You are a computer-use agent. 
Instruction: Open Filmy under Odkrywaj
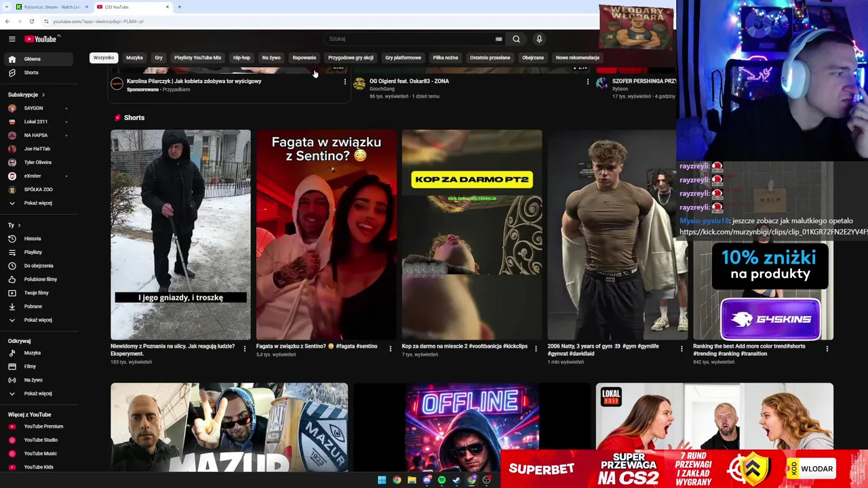tap(37, 367)
